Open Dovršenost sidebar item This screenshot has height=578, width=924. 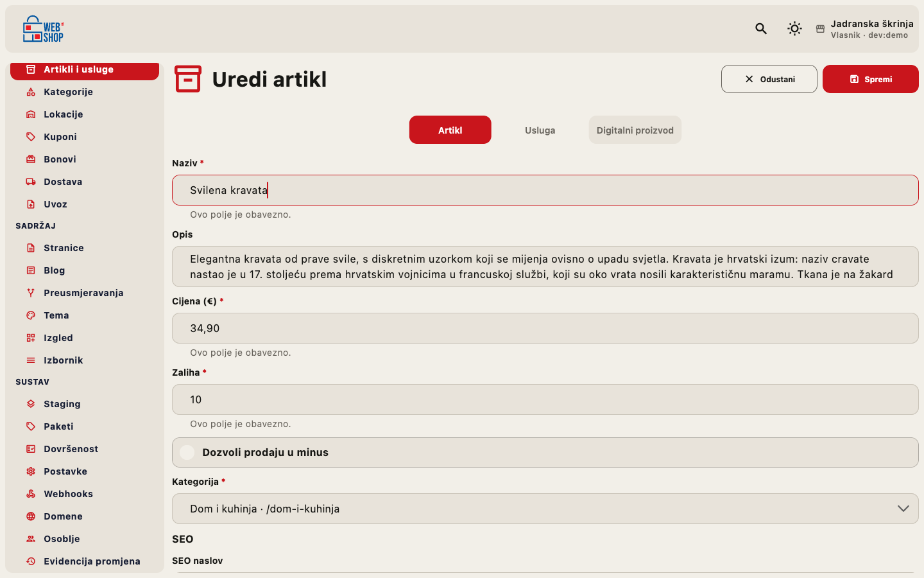pyautogui.click(x=85, y=449)
